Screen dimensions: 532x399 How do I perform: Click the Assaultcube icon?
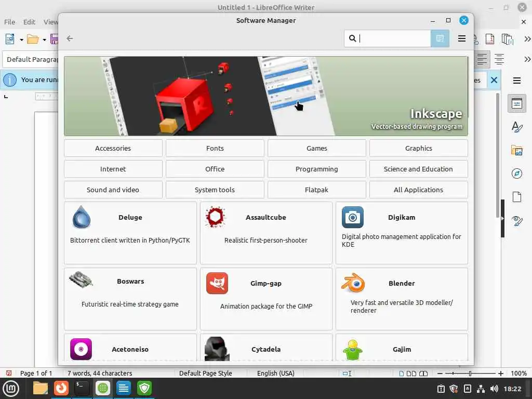click(x=216, y=217)
